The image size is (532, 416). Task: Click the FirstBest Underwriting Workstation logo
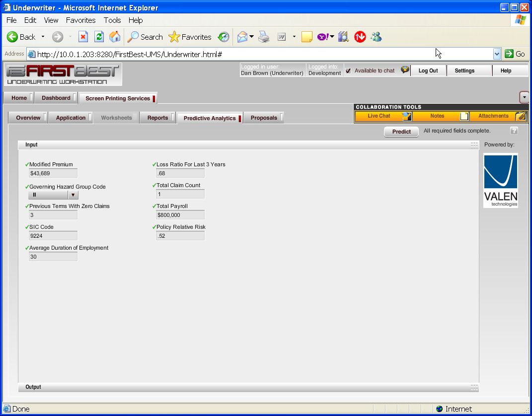pyautogui.click(x=63, y=74)
